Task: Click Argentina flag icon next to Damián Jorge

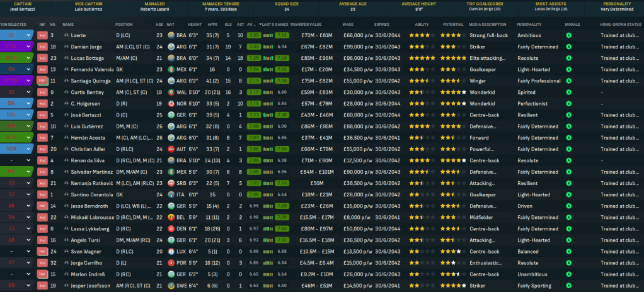Action: coord(171,47)
